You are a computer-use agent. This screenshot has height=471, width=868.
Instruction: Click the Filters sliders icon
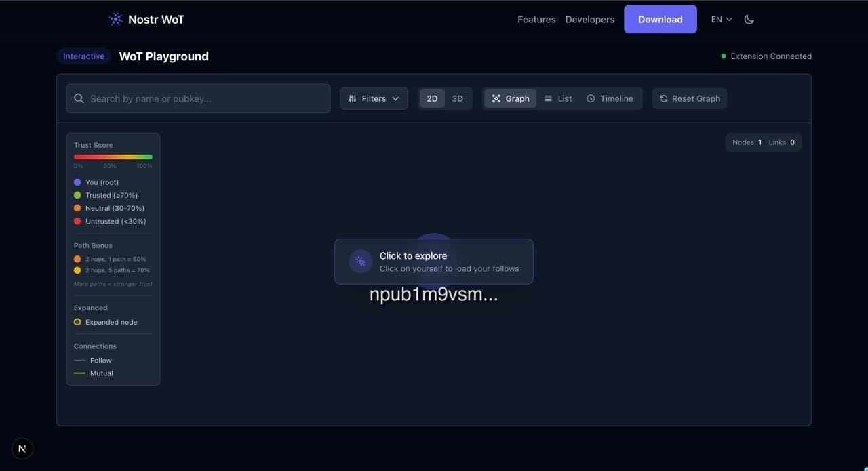(353, 98)
